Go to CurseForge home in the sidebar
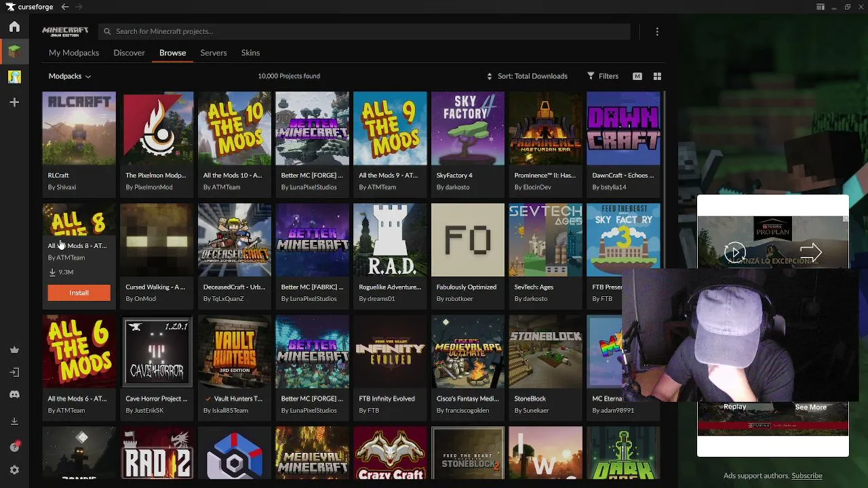The width and height of the screenshot is (868, 488). point(14,27)
